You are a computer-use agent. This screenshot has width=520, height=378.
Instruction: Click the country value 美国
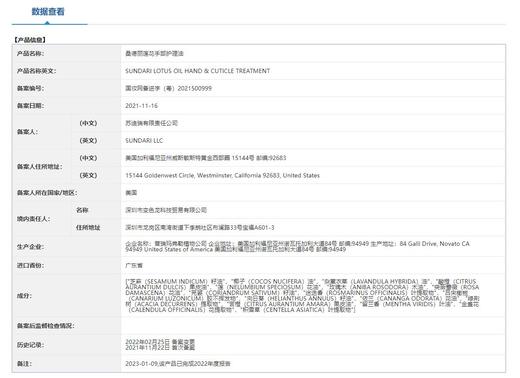(x=131, y=193)
